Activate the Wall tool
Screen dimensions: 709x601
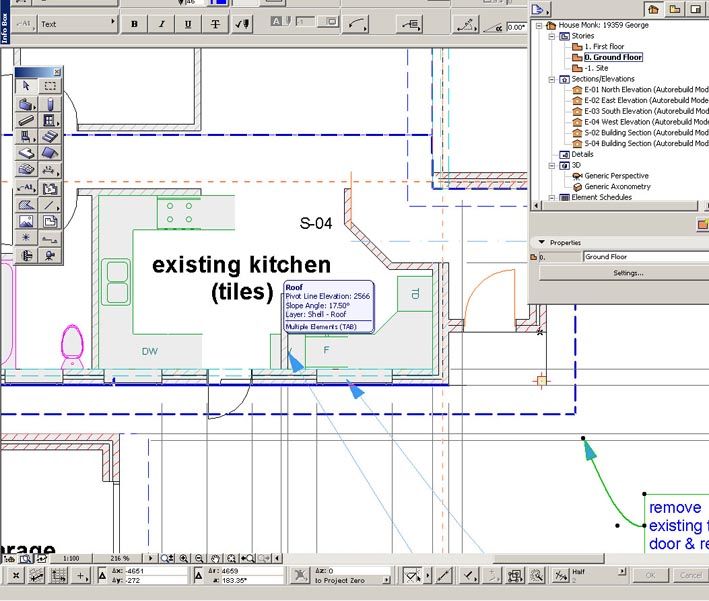(26, 104)
